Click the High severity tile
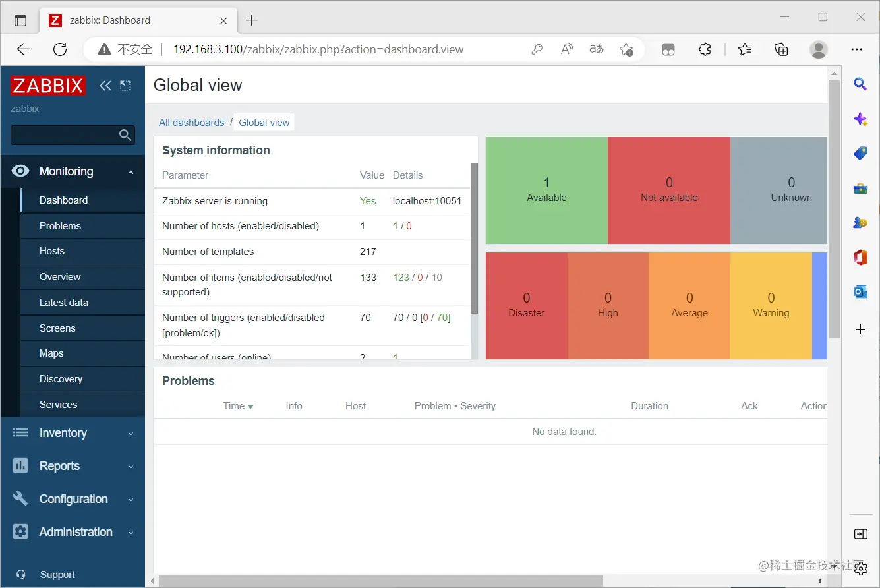The height and width of the screenshot is (588, 880). coord(608,306)
